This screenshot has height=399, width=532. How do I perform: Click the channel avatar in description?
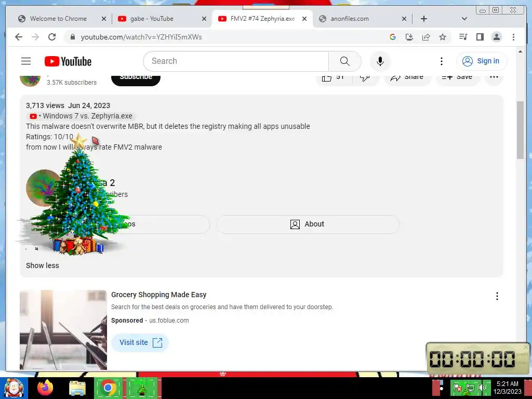coord(44,188)
